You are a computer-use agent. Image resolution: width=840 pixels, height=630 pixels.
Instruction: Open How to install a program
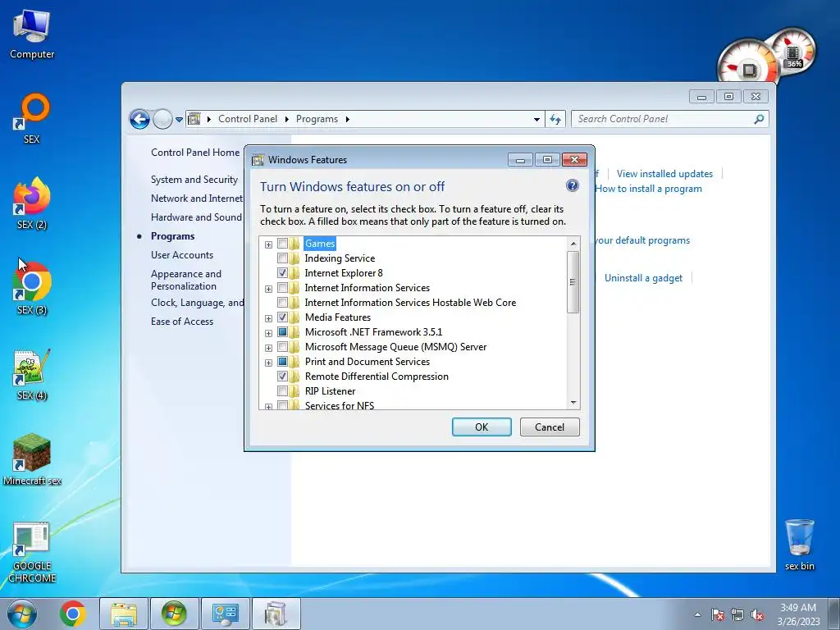648,189
